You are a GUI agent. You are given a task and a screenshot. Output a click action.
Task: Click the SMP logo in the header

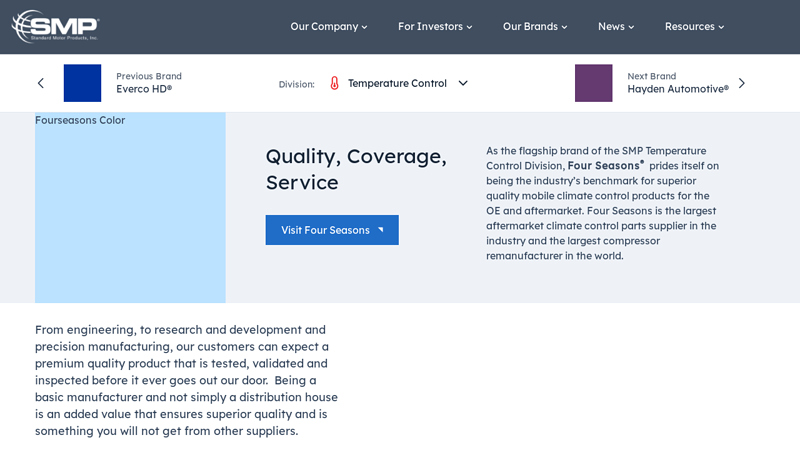(x=55, y=26)
